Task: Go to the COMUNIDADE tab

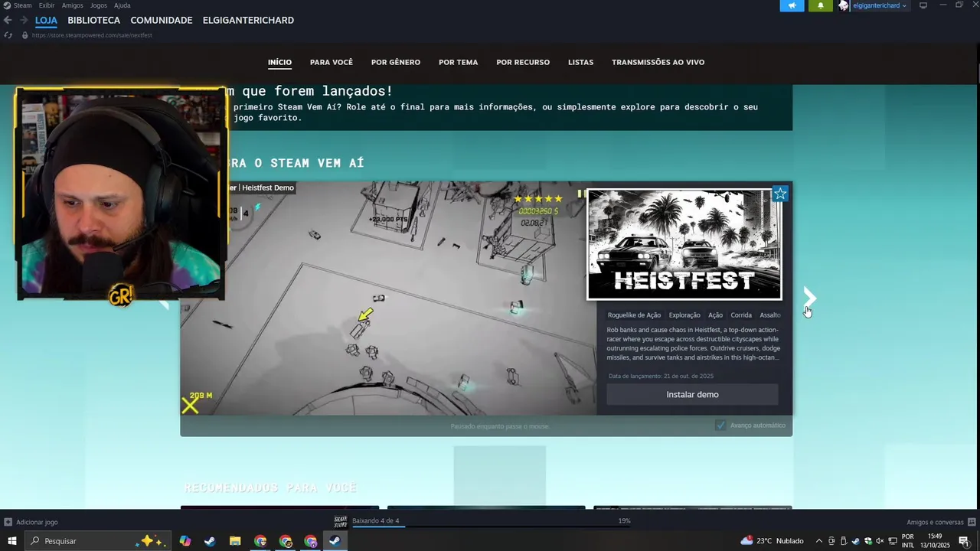Action: pos(162,20)
